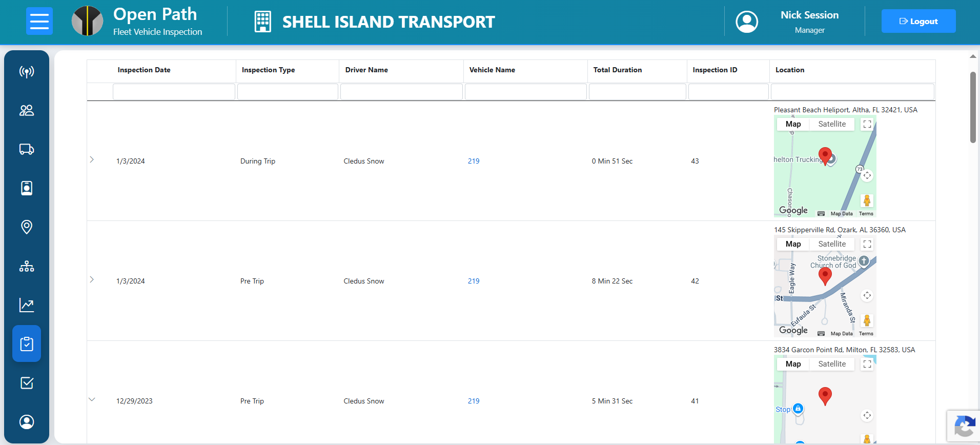
Task: Expand inspection row with ID 43
Action: [92, 159]
